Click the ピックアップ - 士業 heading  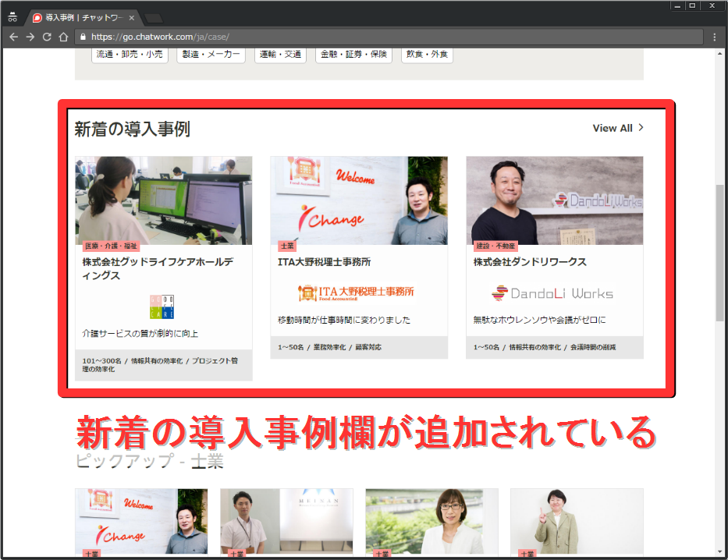click(150, 461)
